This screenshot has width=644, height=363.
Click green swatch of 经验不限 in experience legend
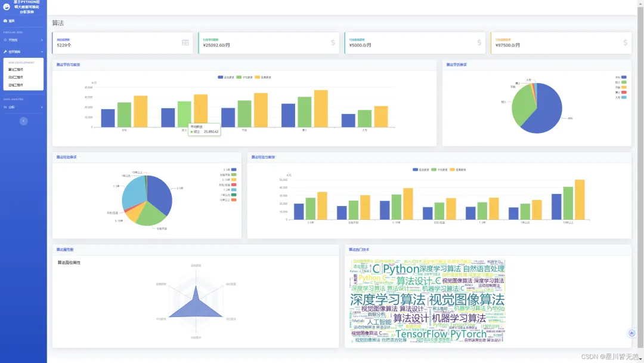pyautogui.click(x=234, y=175)
